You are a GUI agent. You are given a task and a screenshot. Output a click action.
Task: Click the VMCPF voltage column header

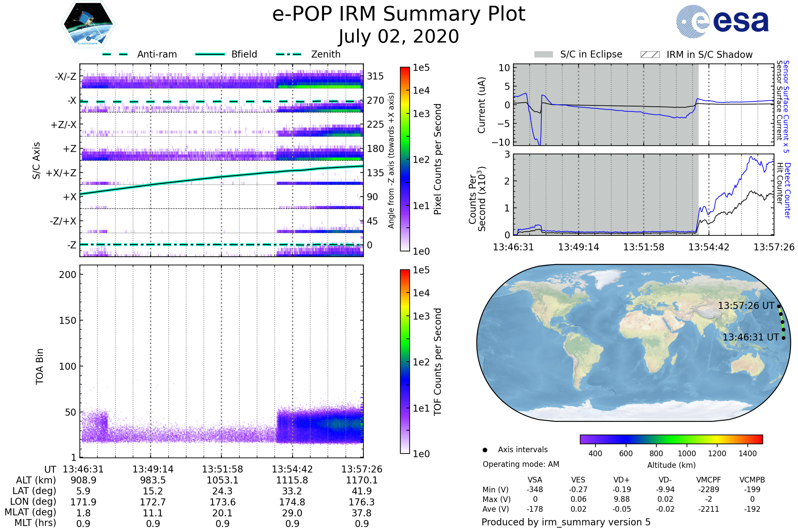pos(709,480)
